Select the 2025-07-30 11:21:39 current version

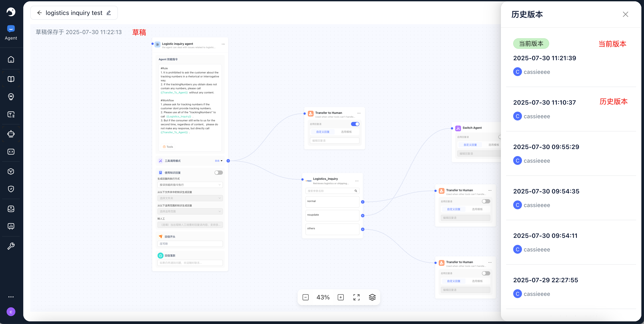571,58
